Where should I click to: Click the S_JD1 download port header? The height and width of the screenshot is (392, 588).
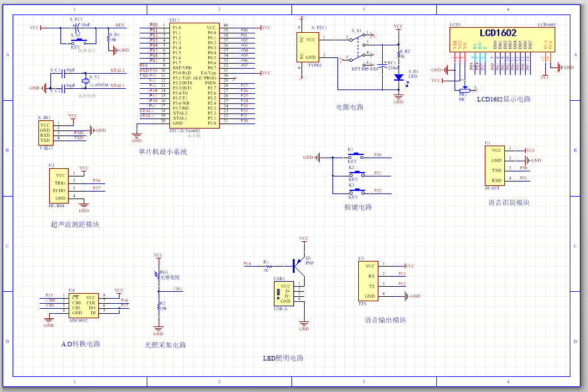coord(45,132)
